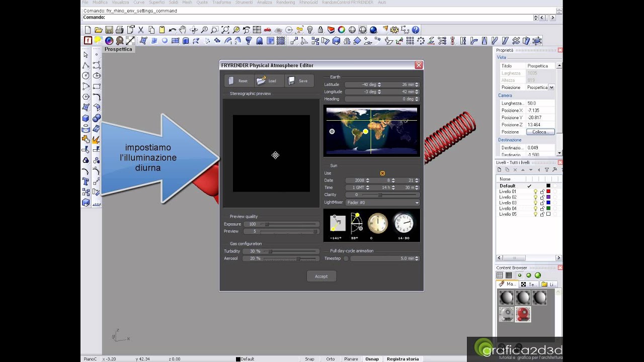Click the blue render sphere icon
The width and height of the screenshot is (644, 362).
tap(373, 30)
